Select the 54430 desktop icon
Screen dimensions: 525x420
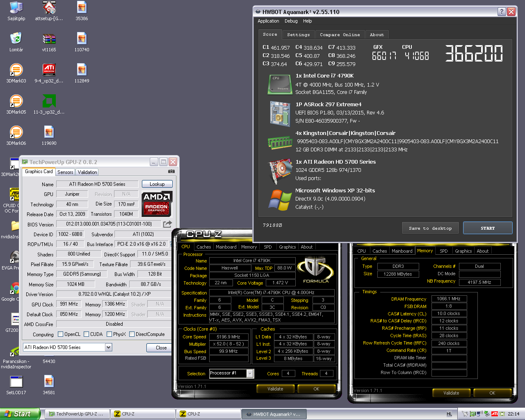click(49, 361)
